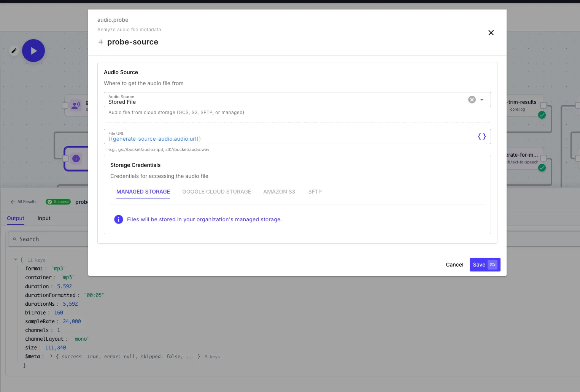
Task: Open the expression editor via the {} icon
Action: [481, 136]
